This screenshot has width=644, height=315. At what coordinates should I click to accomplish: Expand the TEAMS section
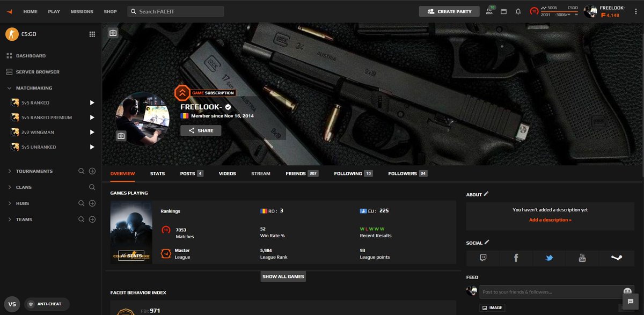pyautogui.click(x=10, y=219)
